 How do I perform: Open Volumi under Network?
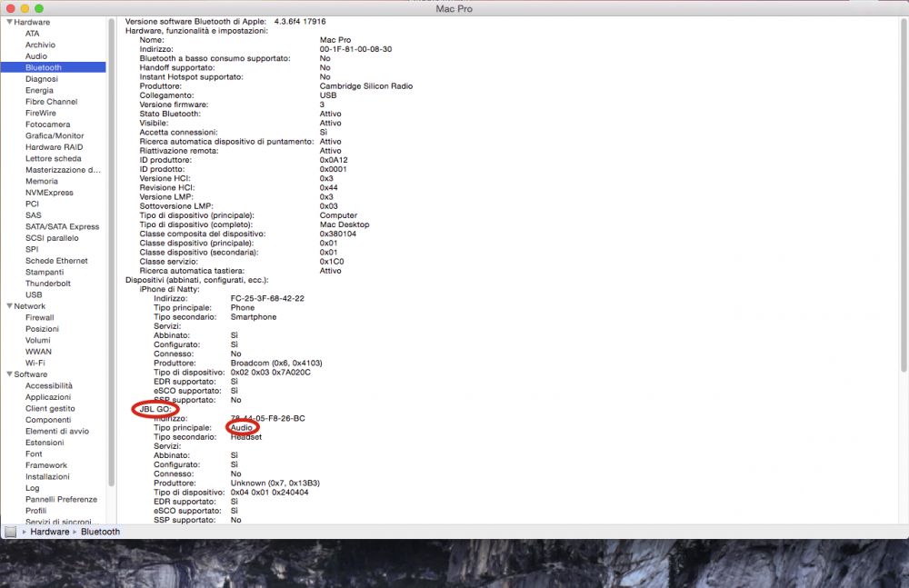pos(37,341)
